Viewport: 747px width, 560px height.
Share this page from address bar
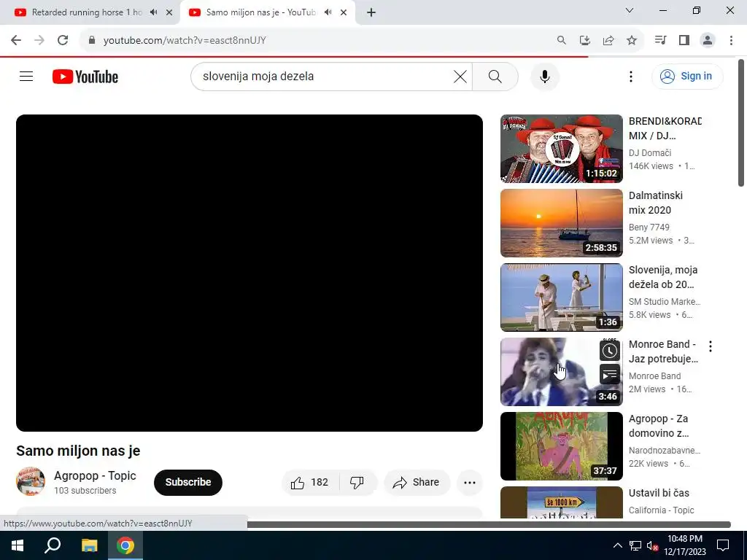click(x=608, y=41)
